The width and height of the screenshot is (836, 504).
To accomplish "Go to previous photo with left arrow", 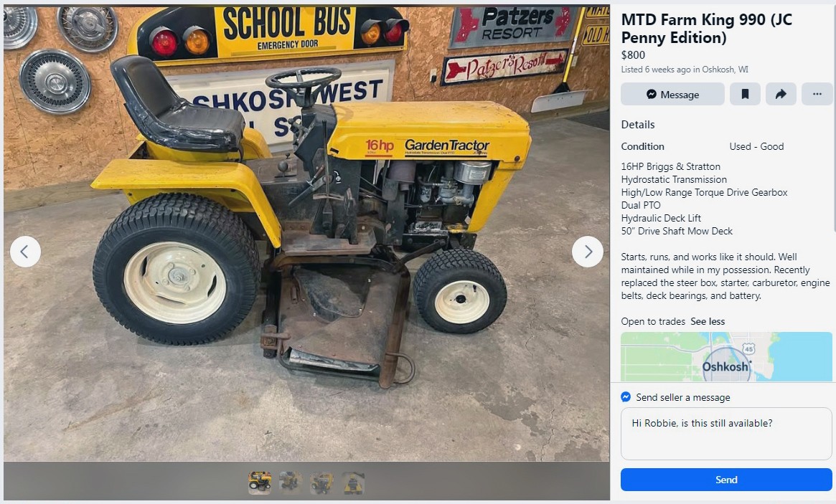I will click(25, 252).
